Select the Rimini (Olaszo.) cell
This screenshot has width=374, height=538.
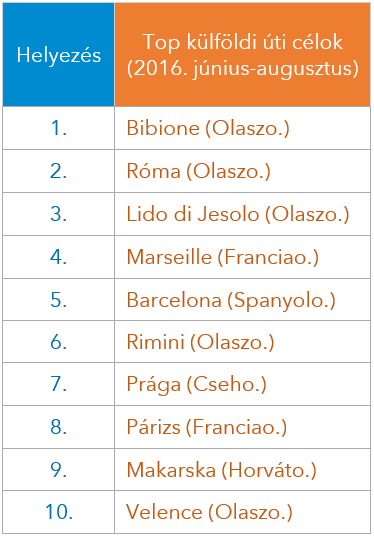pos(243,342)
